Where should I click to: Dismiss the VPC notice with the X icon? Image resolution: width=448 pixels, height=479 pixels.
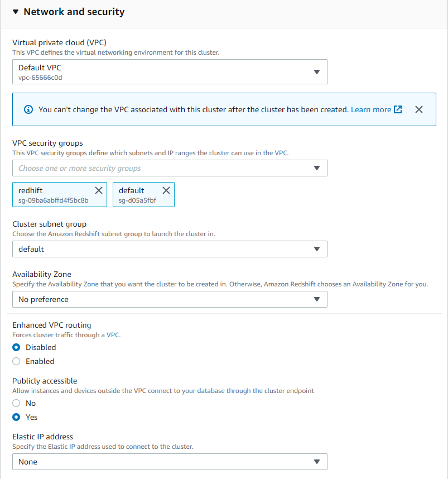click(419, 109)
